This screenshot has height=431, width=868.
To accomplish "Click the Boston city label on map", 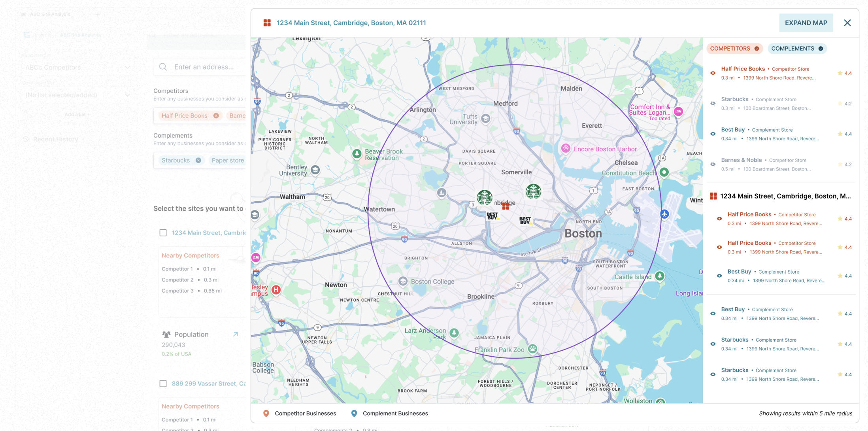I will click(x=583, y=234).
